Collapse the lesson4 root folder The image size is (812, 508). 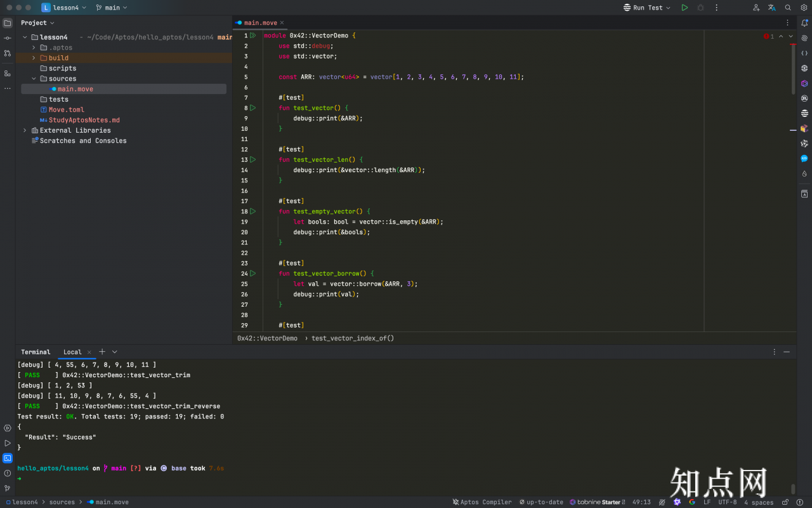tap(25, 37)
